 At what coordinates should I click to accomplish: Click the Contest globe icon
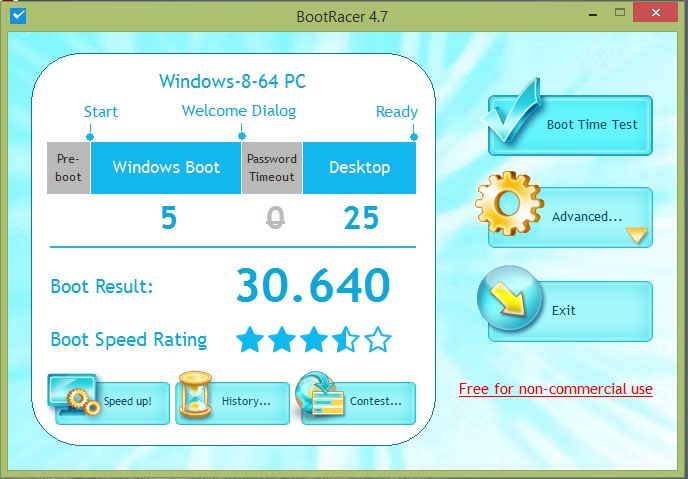click(319, 394)
